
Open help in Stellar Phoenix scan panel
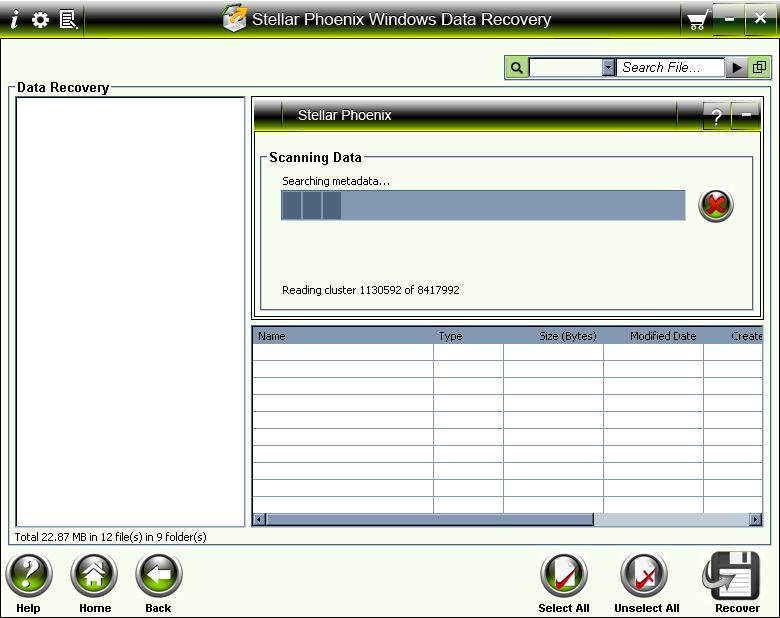pyautogui.click(x=716, y=116)
